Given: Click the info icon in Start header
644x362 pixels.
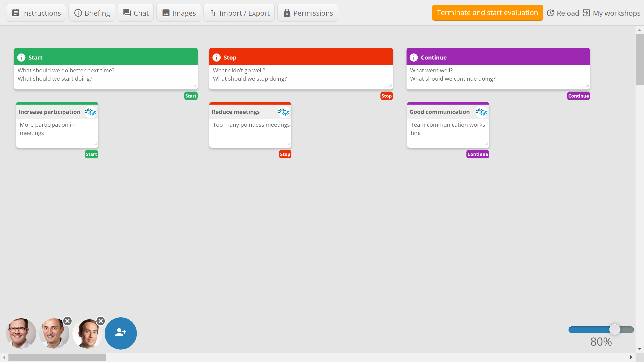Looking at the screenshot, I should [21, 58].
